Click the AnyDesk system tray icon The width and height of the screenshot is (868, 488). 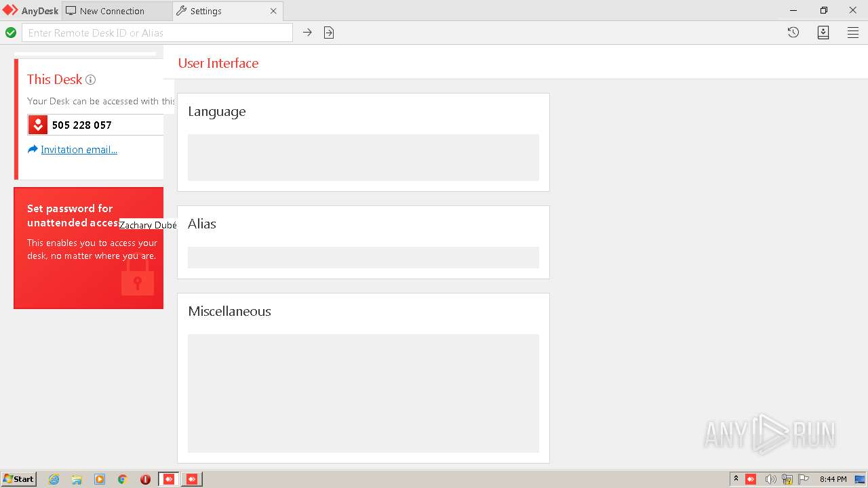click(751, 479)
